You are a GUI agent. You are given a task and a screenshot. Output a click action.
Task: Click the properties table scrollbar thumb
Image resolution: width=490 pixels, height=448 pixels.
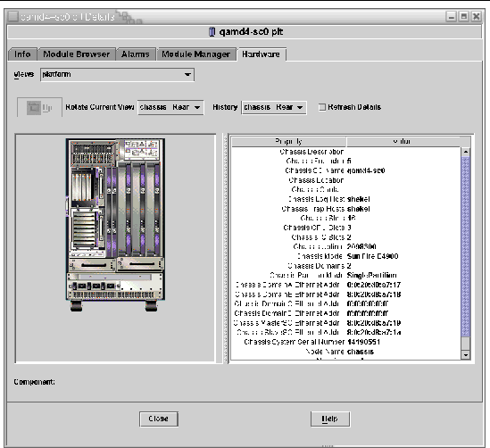[x=466, y=247]
